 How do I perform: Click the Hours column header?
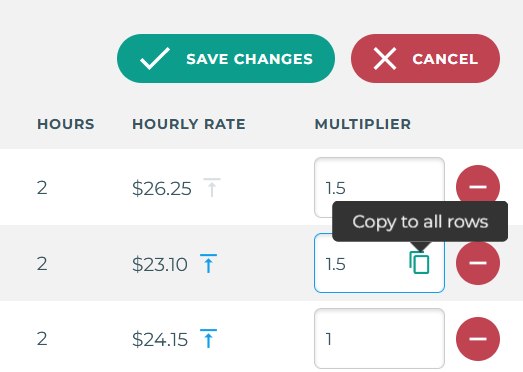(x=66, y=124)
